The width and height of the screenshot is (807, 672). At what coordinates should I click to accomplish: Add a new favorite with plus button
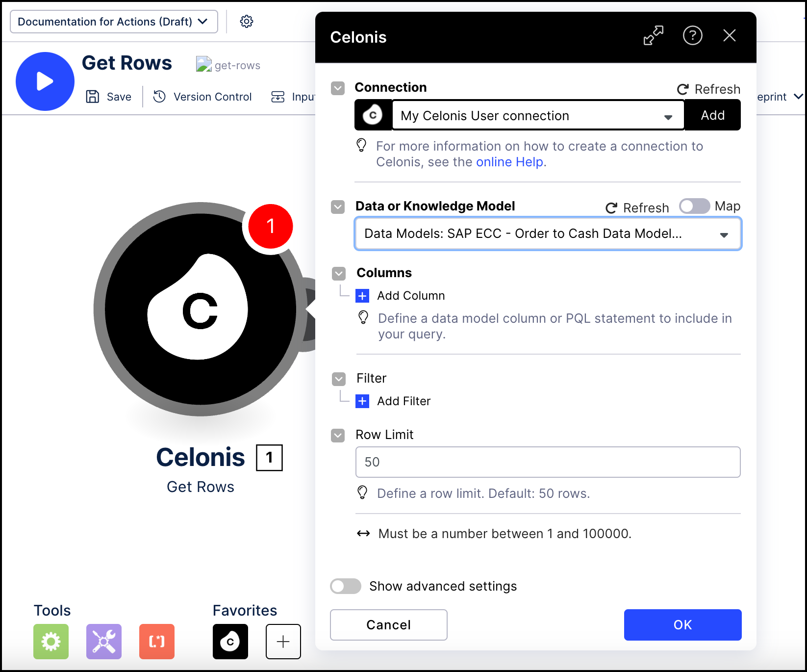(x=283, y=642)
